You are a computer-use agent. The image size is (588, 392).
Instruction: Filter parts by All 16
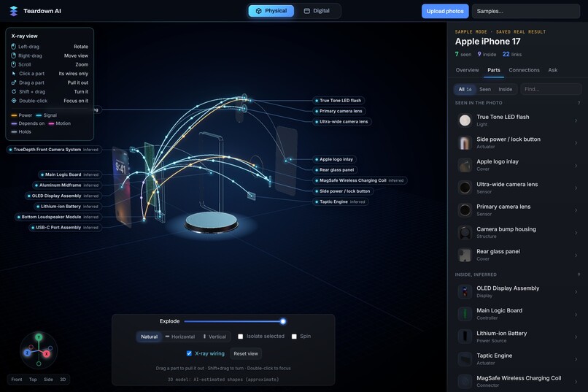465,89
